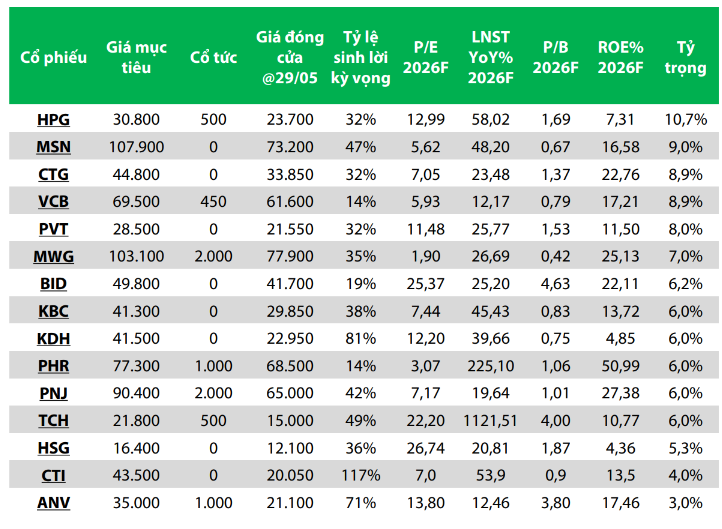Open the CTG stock link
Image resolution: width=722 pixels, height=529 pixels.
click(53, 174)
